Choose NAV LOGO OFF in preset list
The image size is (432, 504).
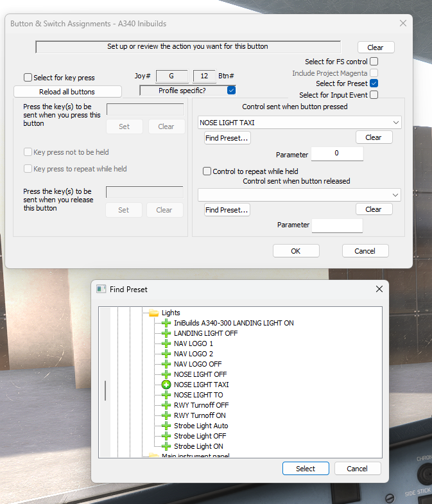(198, 364)
